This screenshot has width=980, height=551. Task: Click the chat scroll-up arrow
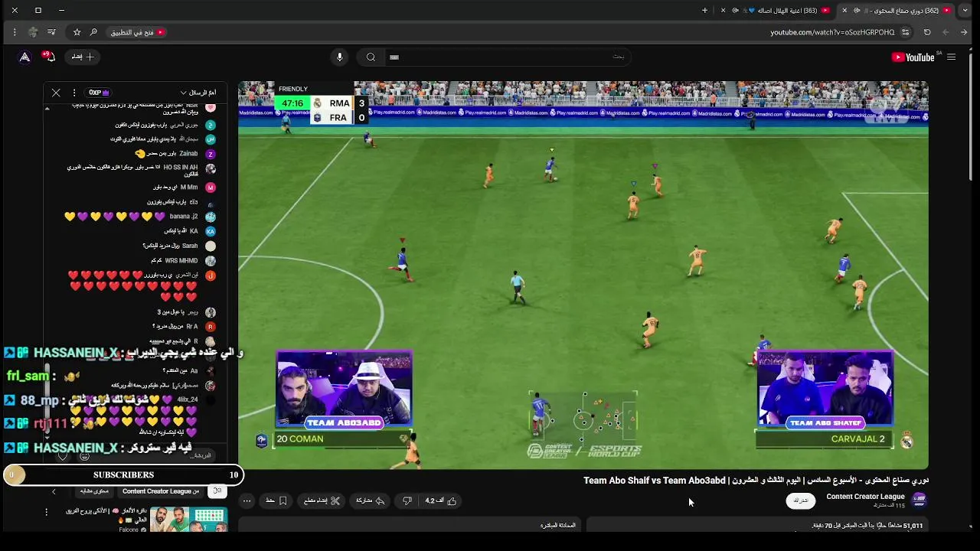47,109
